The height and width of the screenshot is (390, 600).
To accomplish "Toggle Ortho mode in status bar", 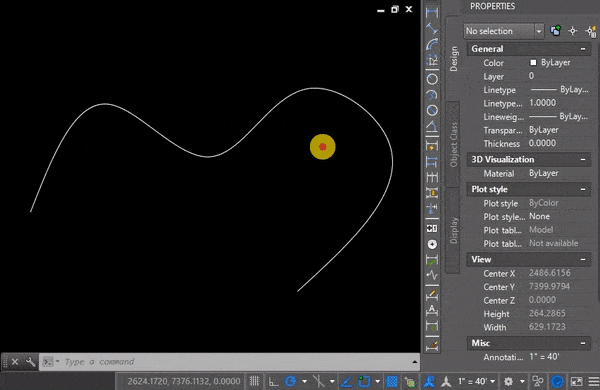I will (x=273, y=382).
